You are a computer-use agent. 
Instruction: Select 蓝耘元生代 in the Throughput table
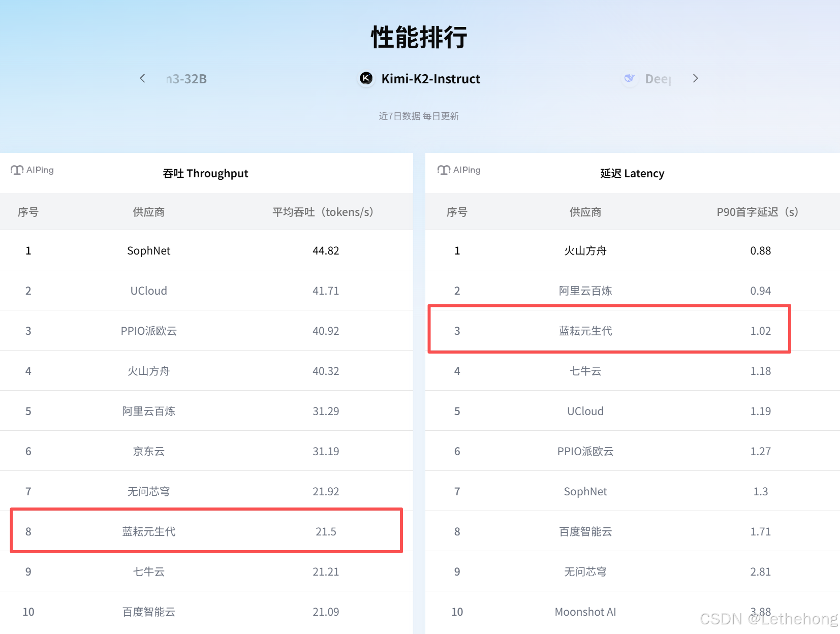pyautogui.click(x=148, y=531)
